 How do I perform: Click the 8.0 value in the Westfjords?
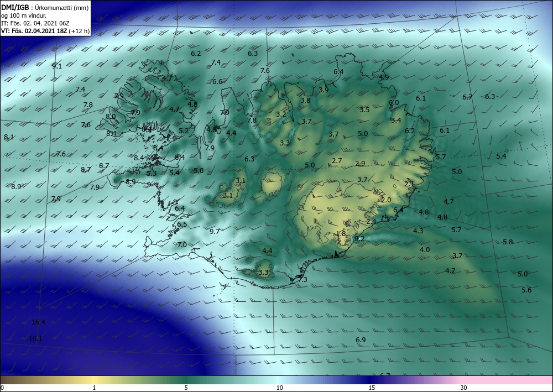(111, 116)
